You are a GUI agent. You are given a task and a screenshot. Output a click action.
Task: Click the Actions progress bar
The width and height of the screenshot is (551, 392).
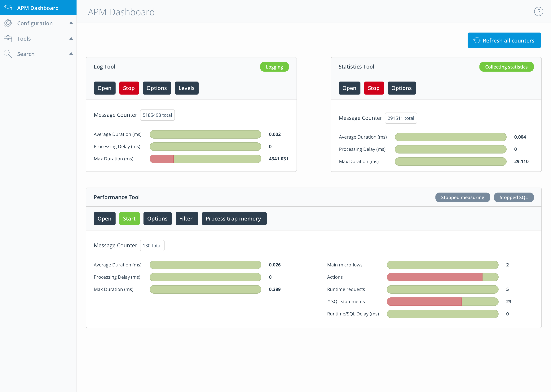[x=443, y=277]
